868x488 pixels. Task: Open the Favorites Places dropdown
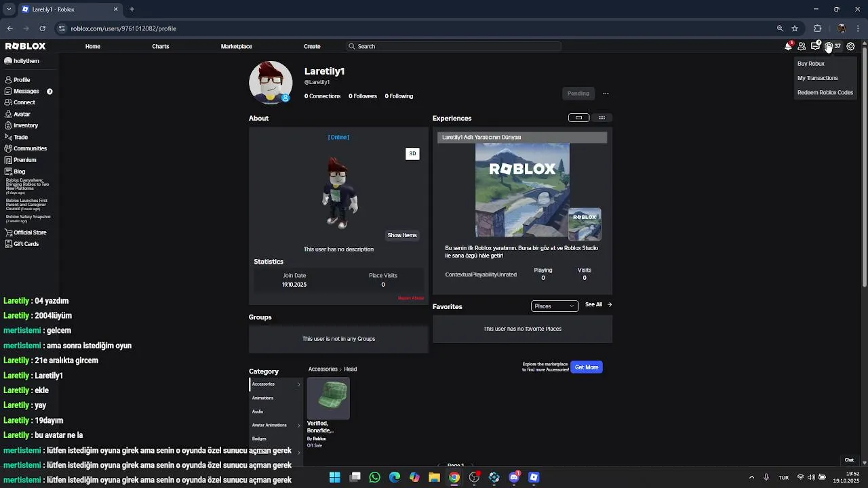pyautogui.click(x=555, y=306)
